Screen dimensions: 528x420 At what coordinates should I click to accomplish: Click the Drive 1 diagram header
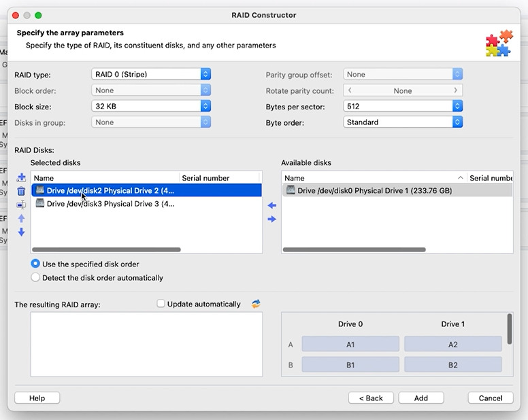[453, 323]
